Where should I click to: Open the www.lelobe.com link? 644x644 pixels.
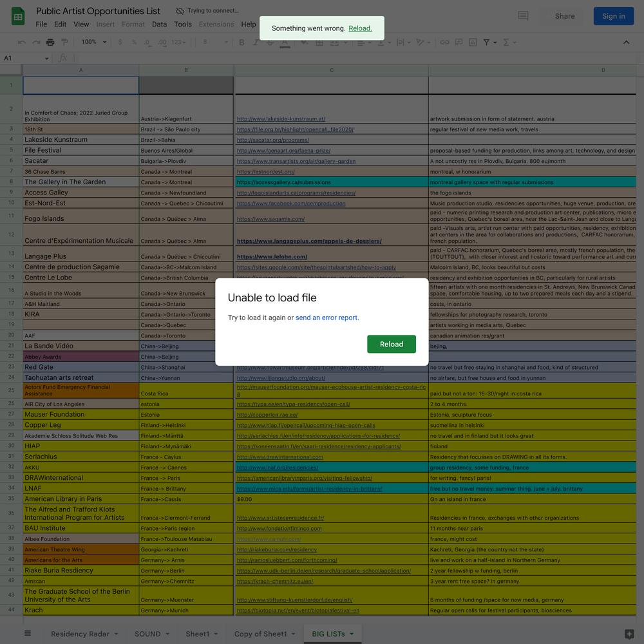[x=272, y=257]
